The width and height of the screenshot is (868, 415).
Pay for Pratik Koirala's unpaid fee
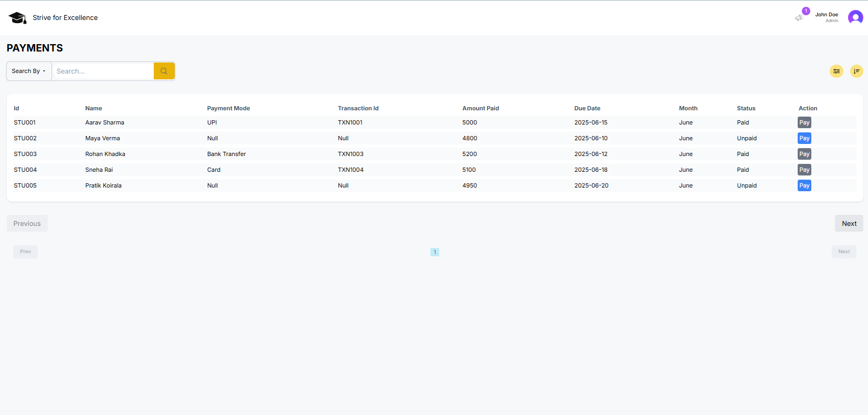click(804, 185)
